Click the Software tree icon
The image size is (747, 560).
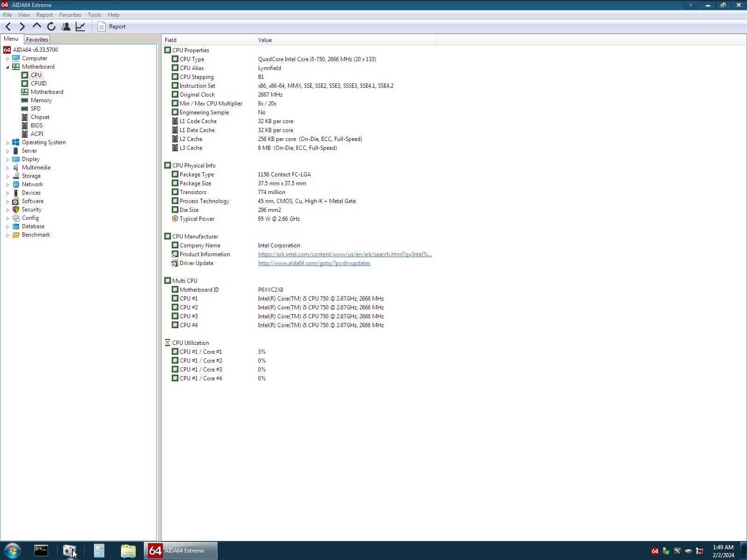tap(16, 201)
